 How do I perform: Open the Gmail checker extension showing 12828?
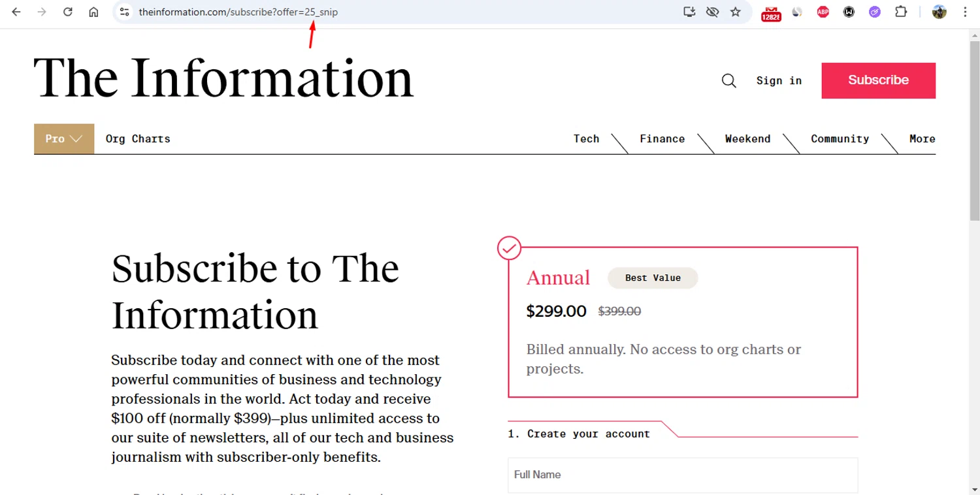pos(771,12)
